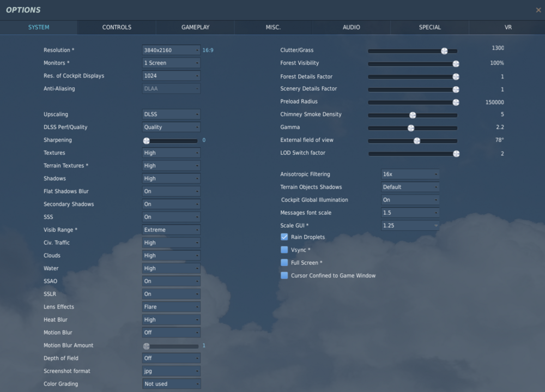Open the Anisotropic Filtering dropdown
This screenshot has width=545, height=392.
click(410, 174)
